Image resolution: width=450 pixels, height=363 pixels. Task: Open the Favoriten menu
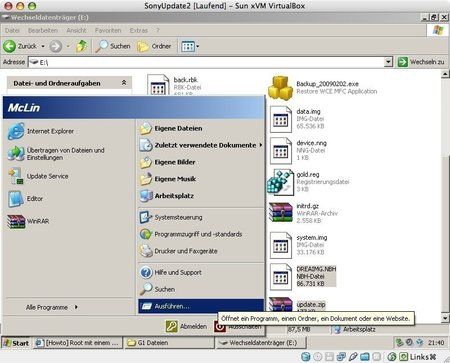[108, 30]
